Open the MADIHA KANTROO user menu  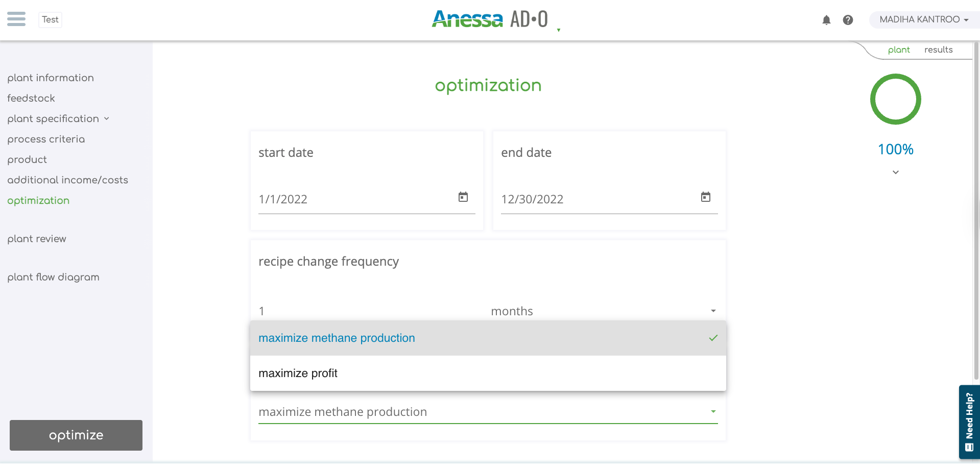923,20
